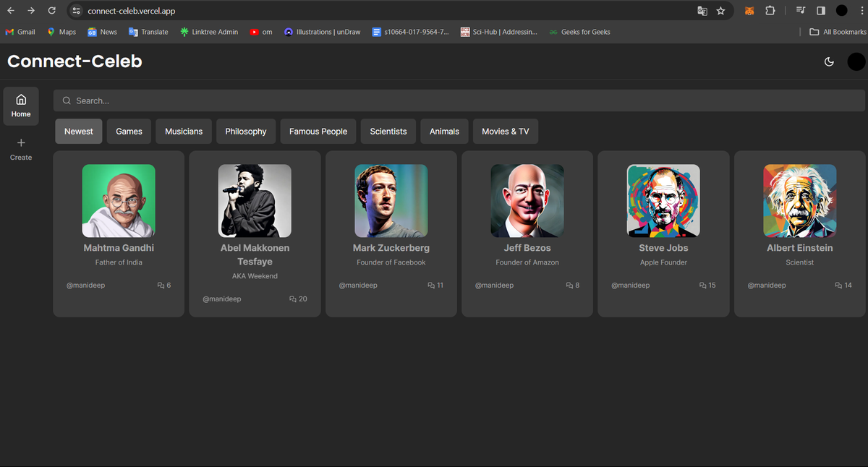868x467 pixels.
Task: Open the Gmail bookmark
Action: (20, 32)
